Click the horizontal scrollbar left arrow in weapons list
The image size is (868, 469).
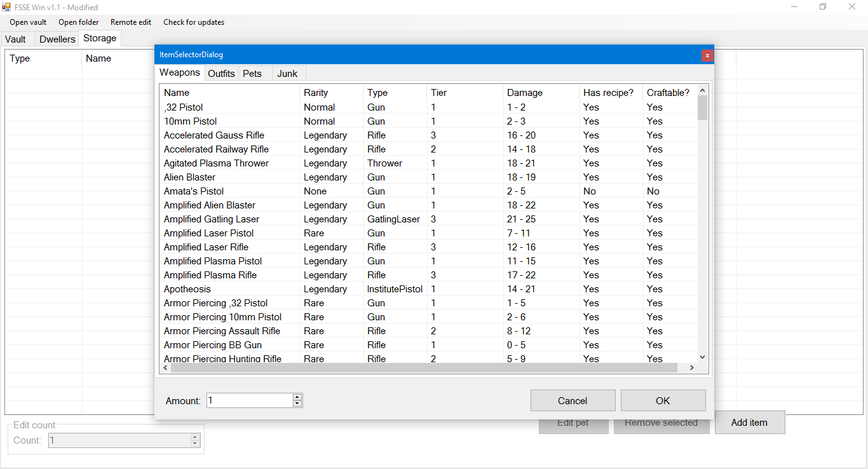coord(166,368)
